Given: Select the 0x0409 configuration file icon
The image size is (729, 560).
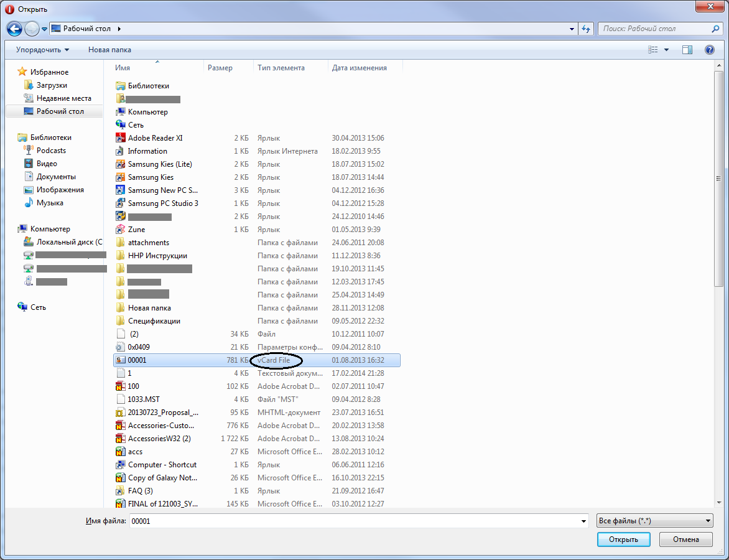Looking at the screenshot, I should tap(121, 347).
